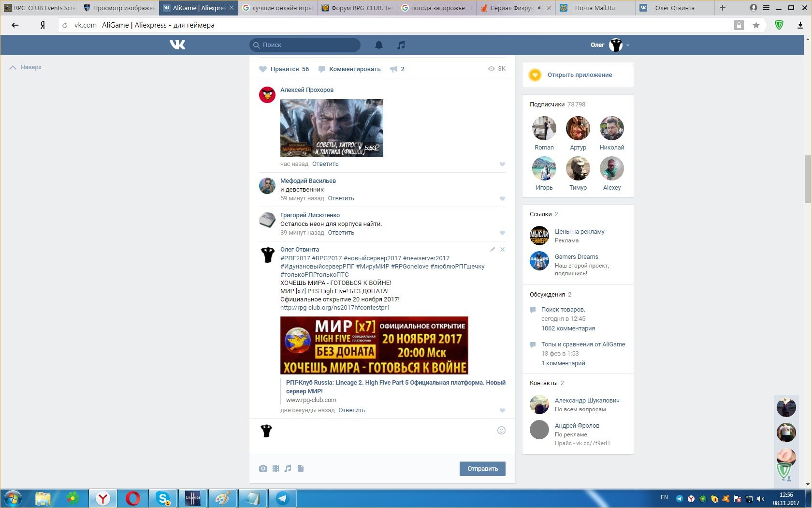
Task: Attach video with film icon
Action: click(275, 468)
